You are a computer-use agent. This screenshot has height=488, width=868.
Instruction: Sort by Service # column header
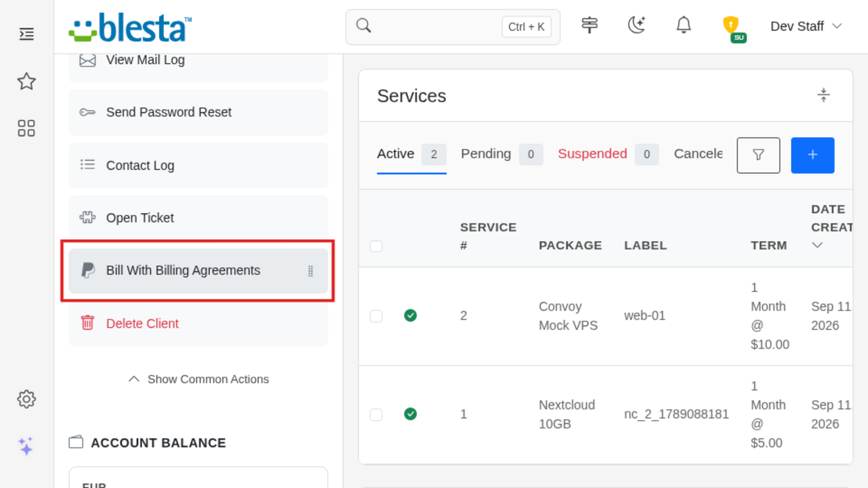[488, 236]
